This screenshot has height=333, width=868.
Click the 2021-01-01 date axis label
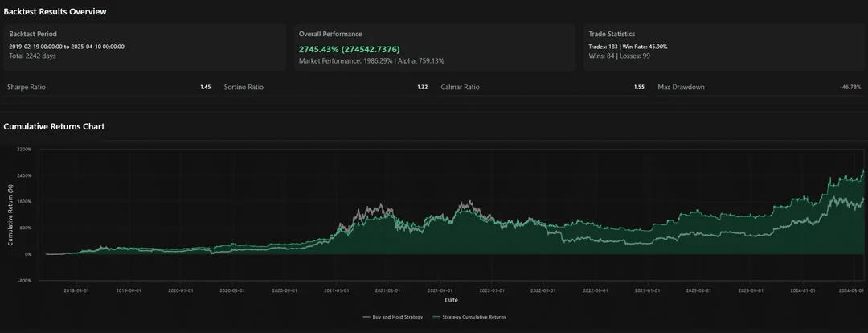pos(336,290)
